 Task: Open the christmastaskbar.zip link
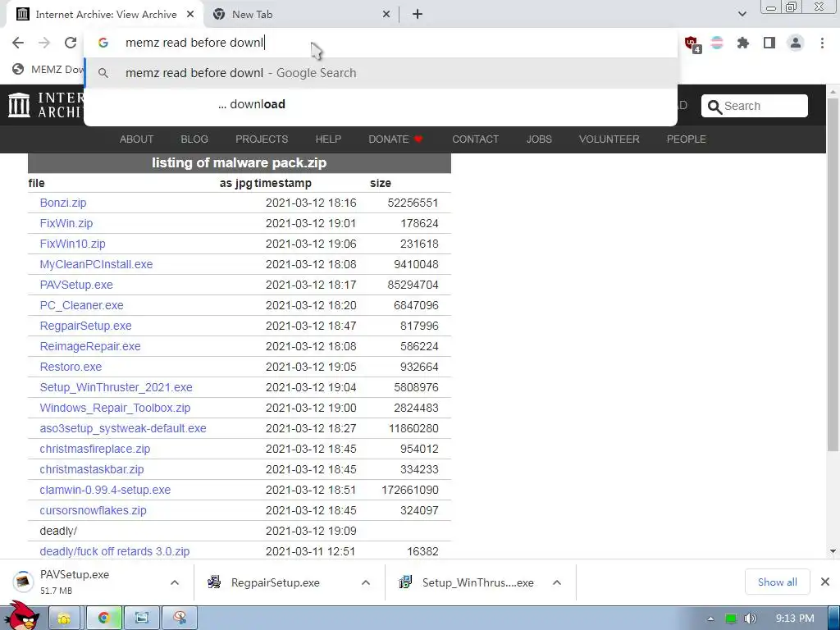(92, 469)
